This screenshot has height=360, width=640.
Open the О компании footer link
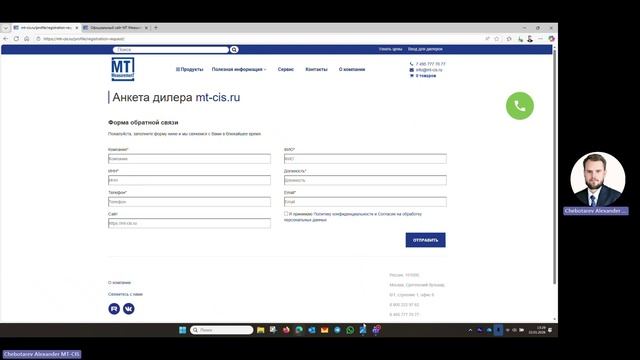click(120, 282)
